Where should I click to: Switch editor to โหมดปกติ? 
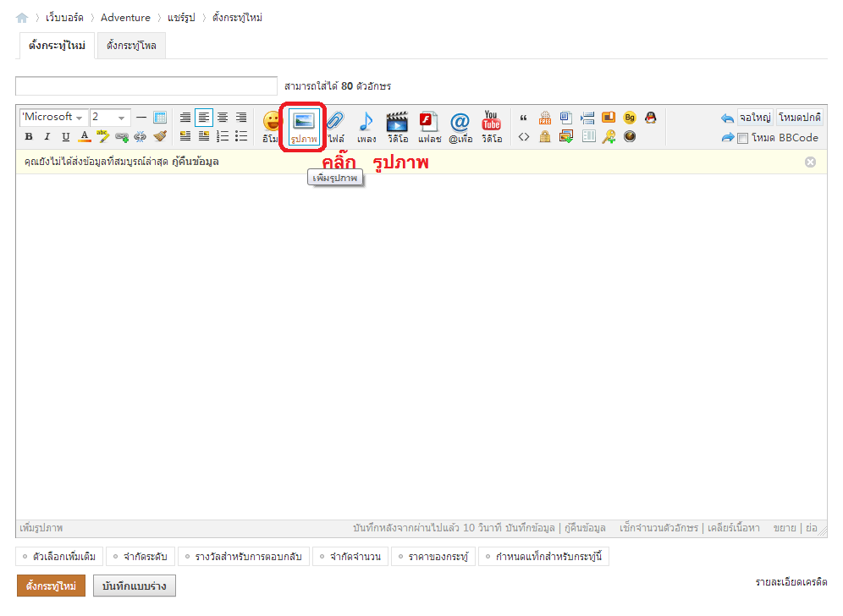[800, 118]
